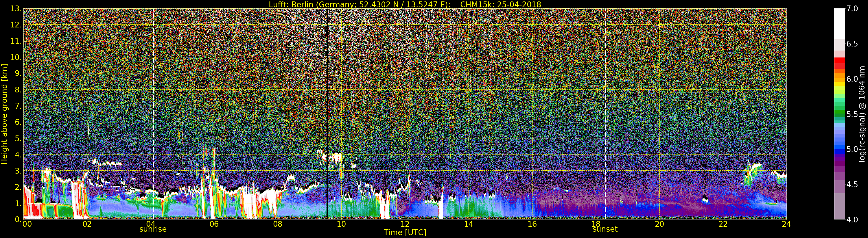This screenshot has height=238, width=868.
Task: Click the colorbar value '4.5'
Action: (852, 185)
